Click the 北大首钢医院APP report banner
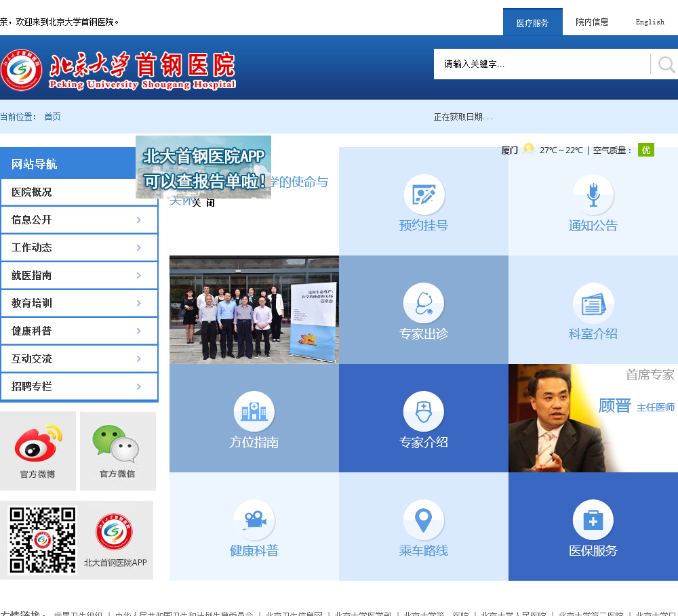The height and width of the screenshot is (616, 678). pos(203,167)
